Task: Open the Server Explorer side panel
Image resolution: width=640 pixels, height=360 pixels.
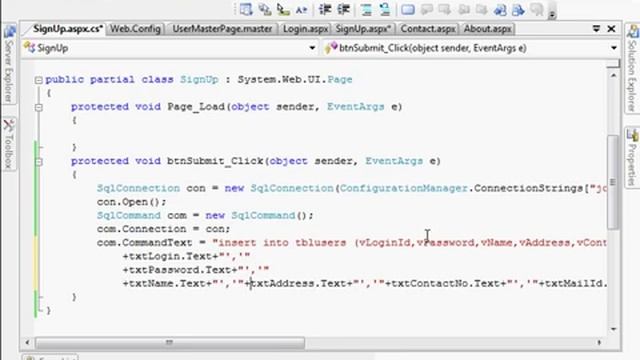Action: pos(9,64)
